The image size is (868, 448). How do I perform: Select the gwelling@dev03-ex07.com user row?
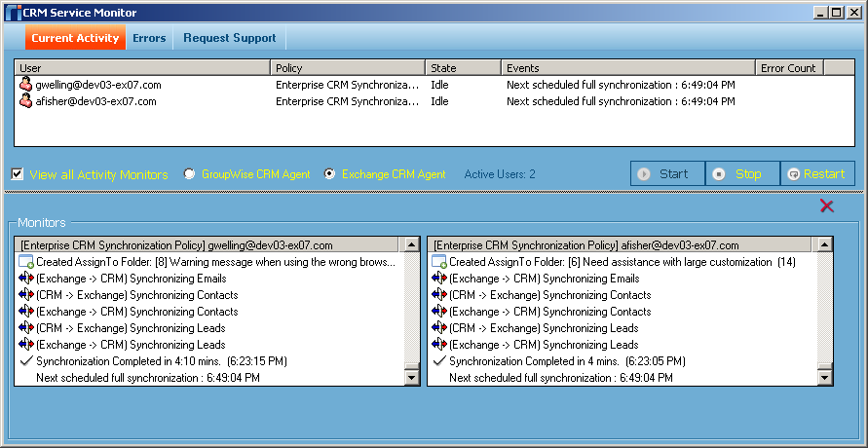434,85
